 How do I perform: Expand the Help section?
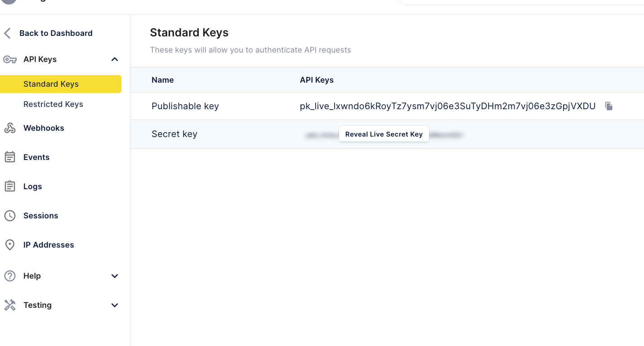click(x=115, y=275)
